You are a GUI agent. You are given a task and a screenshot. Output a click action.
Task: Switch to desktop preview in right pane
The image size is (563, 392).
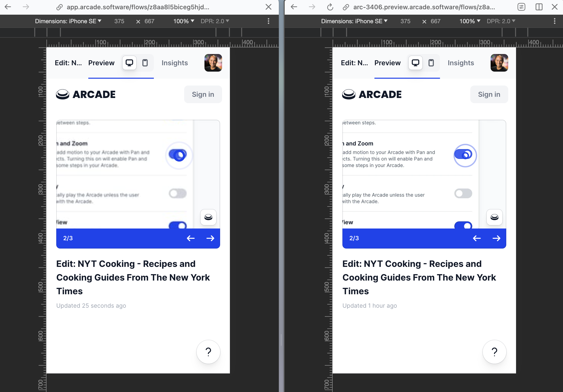(415, 63)
